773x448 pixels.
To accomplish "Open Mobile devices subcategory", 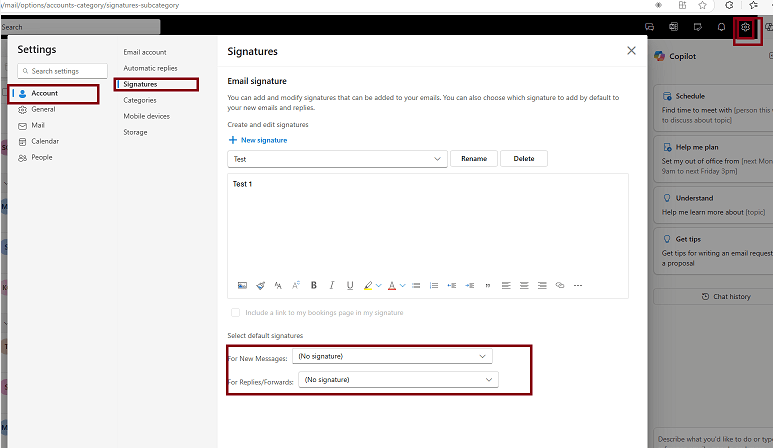I will [146, 116].
